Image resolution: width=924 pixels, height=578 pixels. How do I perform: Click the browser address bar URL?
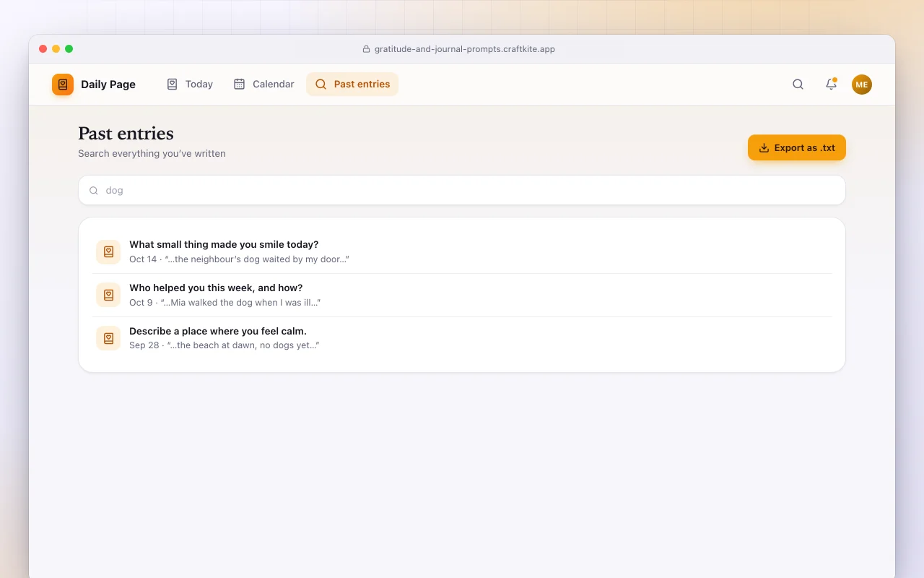point(464,49)
